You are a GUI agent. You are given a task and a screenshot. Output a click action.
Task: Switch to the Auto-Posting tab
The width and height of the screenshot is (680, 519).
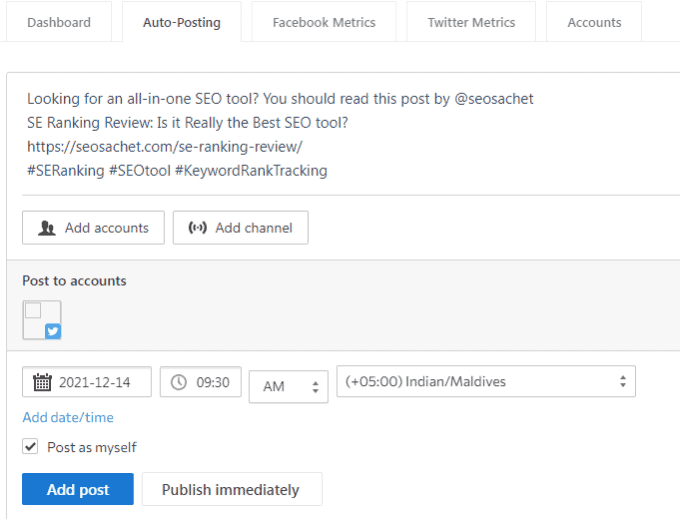(x=182, y=22)
